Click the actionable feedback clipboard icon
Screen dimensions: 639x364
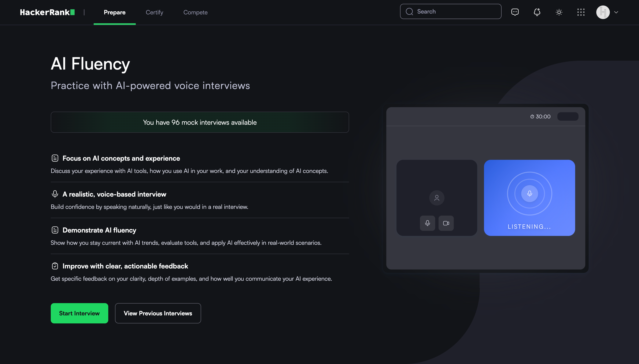[x=55, y=266]
